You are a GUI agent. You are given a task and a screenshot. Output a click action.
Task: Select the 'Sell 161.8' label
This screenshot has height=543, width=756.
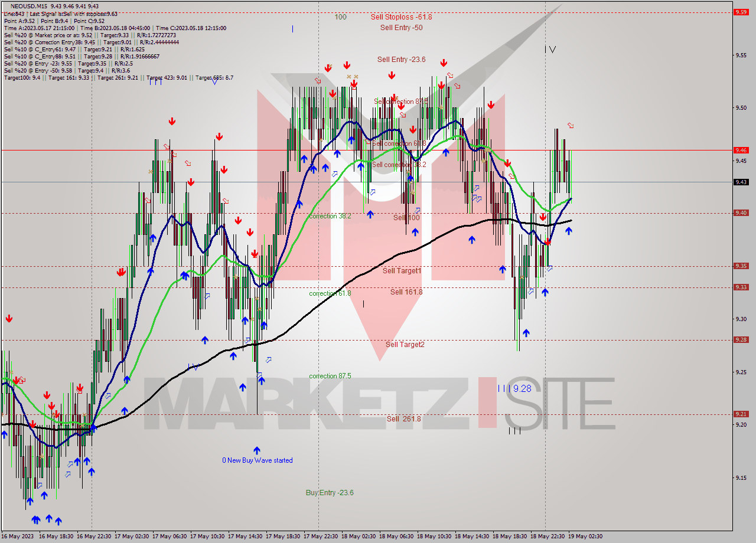click(406, 292)
